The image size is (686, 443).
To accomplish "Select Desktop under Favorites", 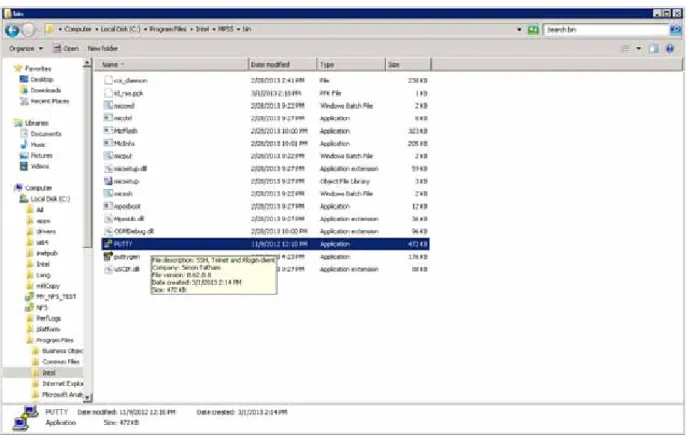I will click(42, 80).
